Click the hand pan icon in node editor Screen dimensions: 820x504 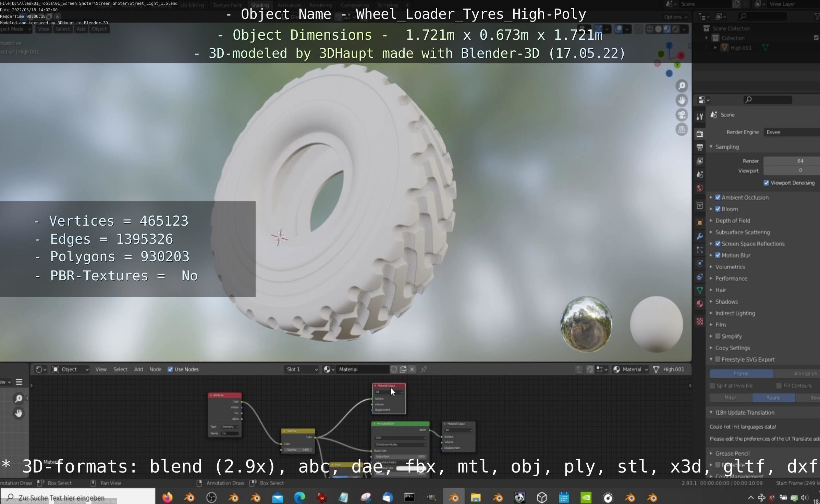click(19, 413)
